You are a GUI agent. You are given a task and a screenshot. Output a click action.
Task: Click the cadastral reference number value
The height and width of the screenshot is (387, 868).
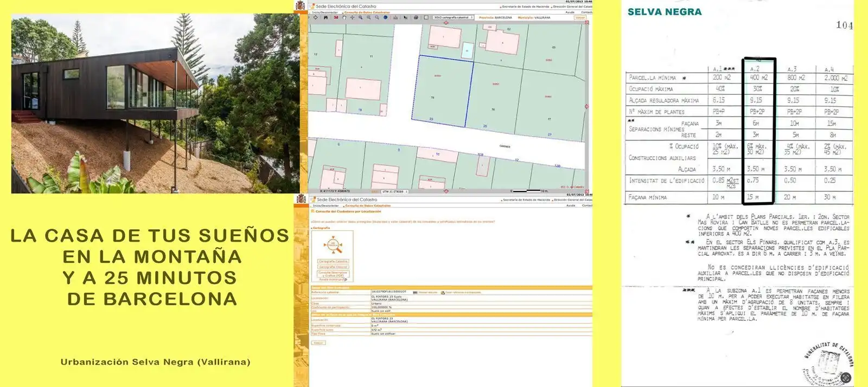(388, 292)
